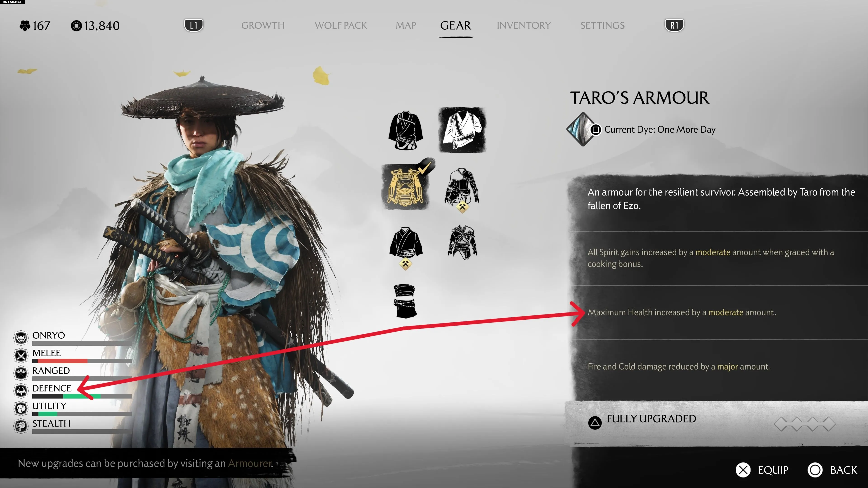Screen dimensions: 868x488
Task: Click the Stealth stat icon
Action: 21,426
